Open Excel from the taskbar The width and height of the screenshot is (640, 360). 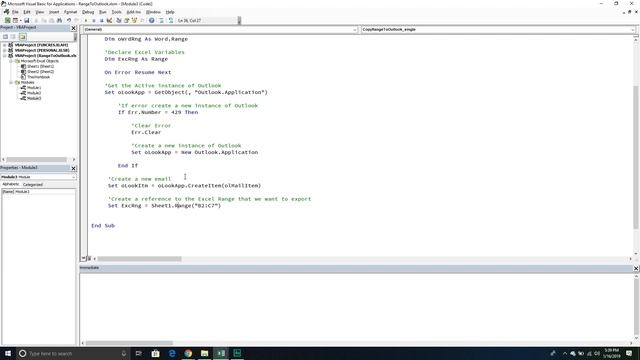221,353
